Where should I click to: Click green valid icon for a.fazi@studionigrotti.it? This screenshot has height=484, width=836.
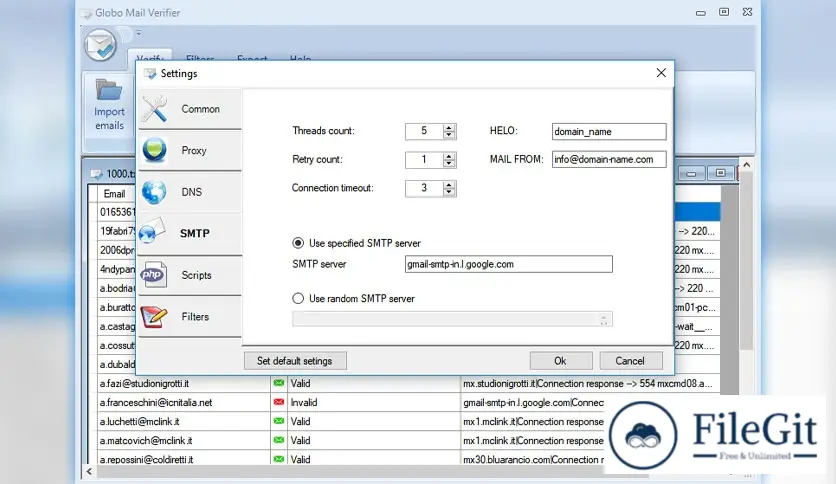pos(278,383)
